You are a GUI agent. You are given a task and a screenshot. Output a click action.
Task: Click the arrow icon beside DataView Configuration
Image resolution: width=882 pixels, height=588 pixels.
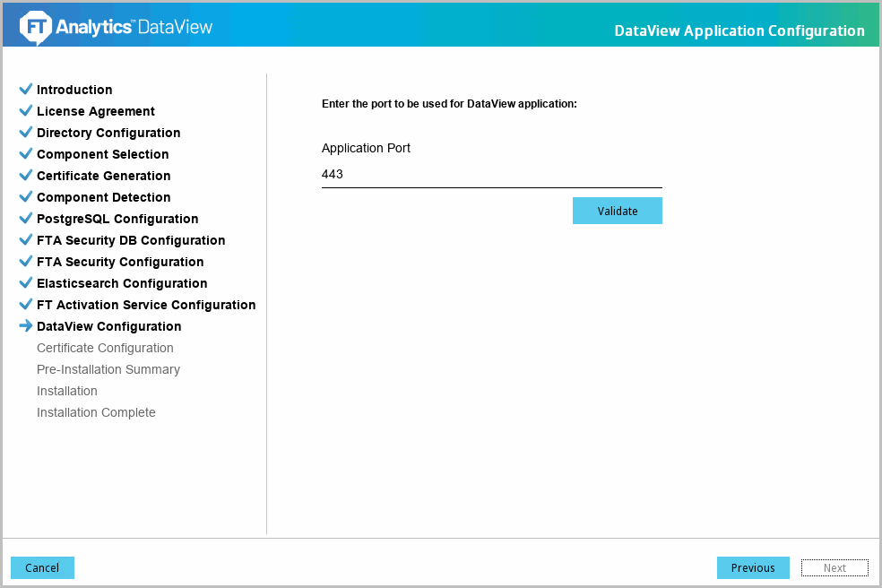pyautogui.click(x=25, y=326)
